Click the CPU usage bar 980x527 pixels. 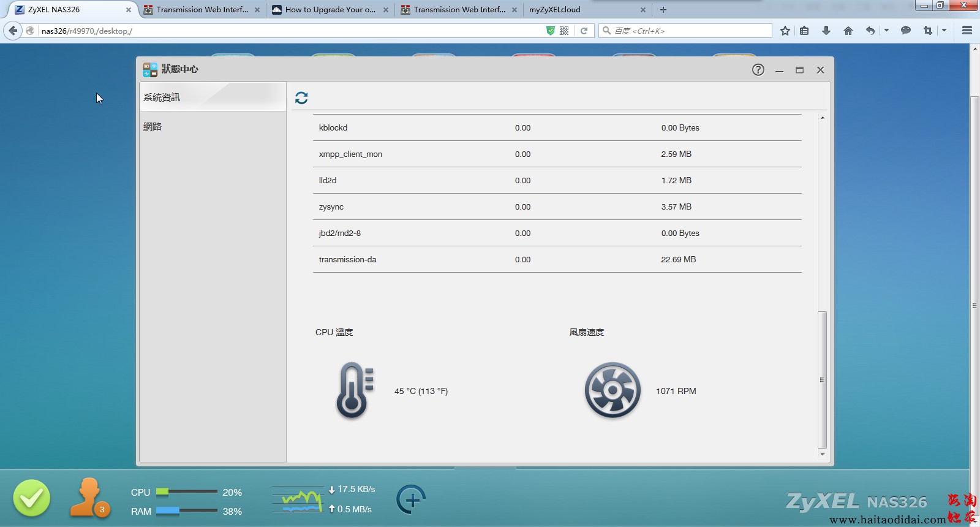point(187,492)
